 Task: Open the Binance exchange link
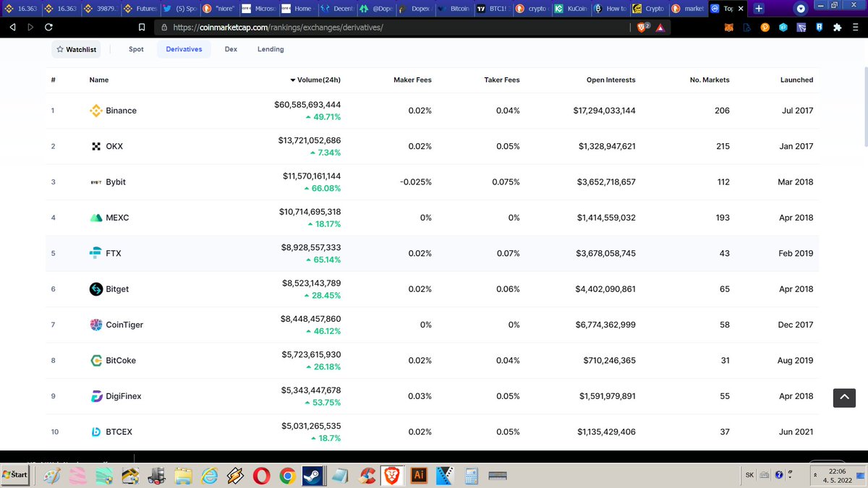121,111
